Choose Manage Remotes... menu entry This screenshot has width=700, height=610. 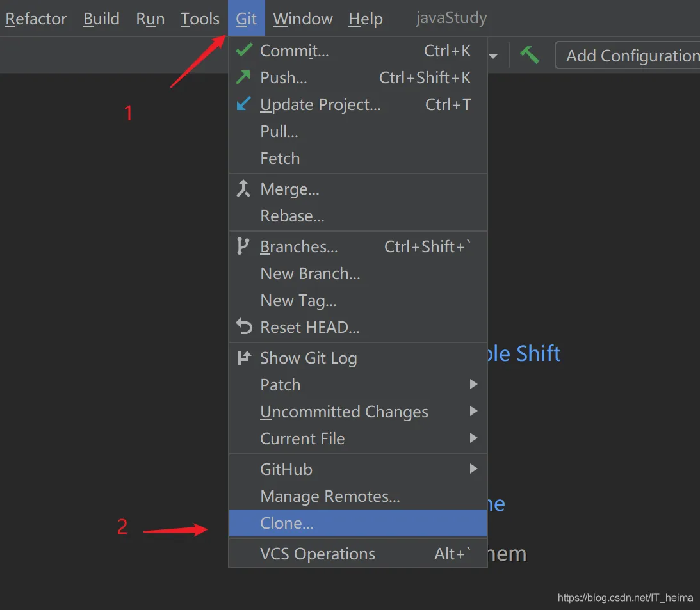pyautogui.click(x=330, y=496)
